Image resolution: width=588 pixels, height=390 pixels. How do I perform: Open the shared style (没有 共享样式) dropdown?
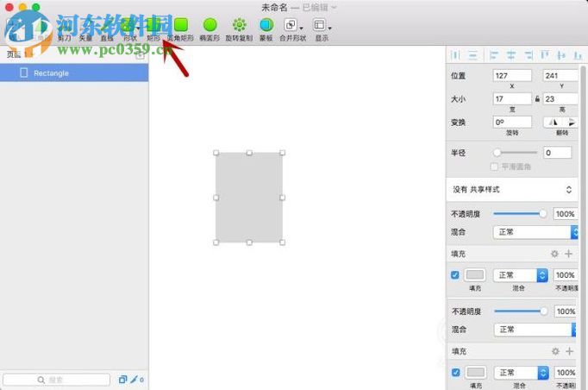[512, 190]
